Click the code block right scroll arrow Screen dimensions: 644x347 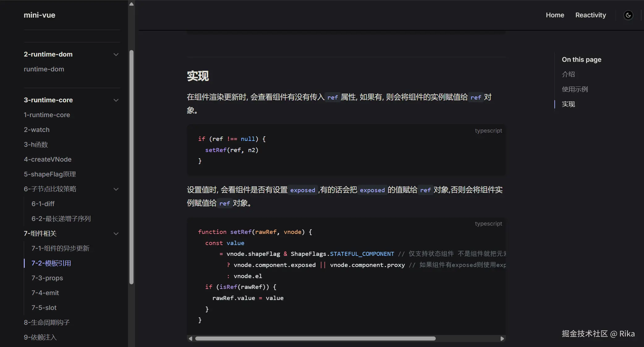(x=502, y=339)
